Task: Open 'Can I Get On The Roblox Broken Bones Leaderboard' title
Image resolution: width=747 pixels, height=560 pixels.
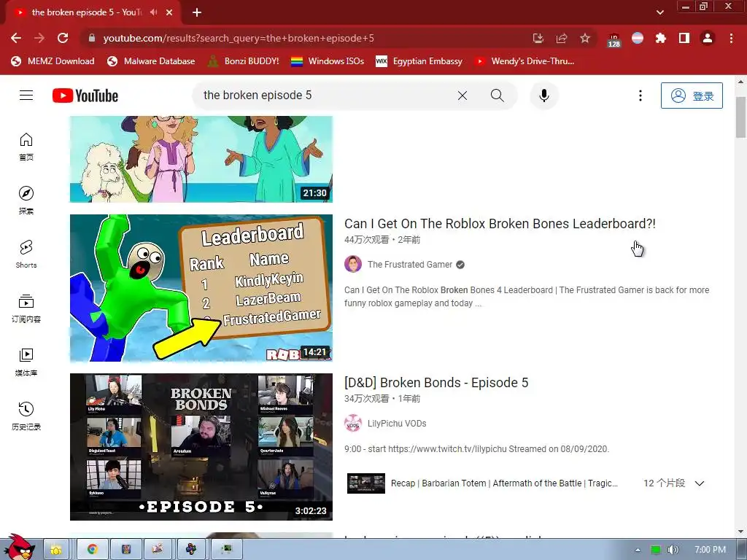Action: click(x=500, y=224)
